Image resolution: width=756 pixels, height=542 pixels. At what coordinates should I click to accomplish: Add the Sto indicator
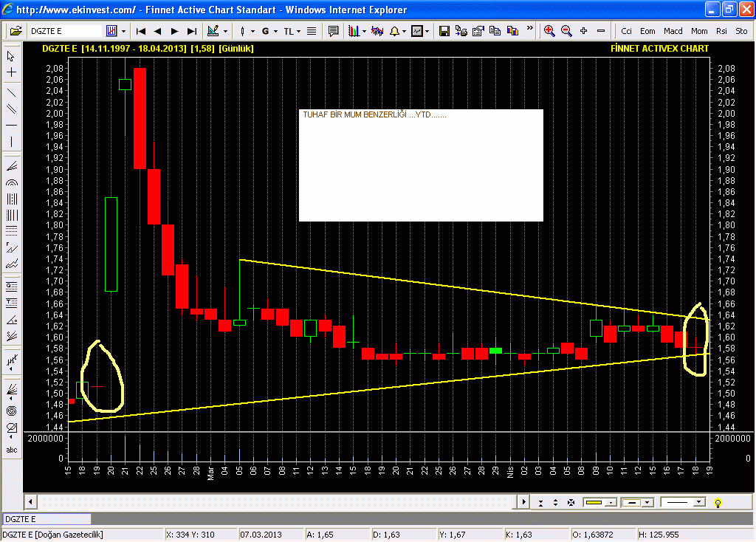pyautogui.click(x=741, y=31)
